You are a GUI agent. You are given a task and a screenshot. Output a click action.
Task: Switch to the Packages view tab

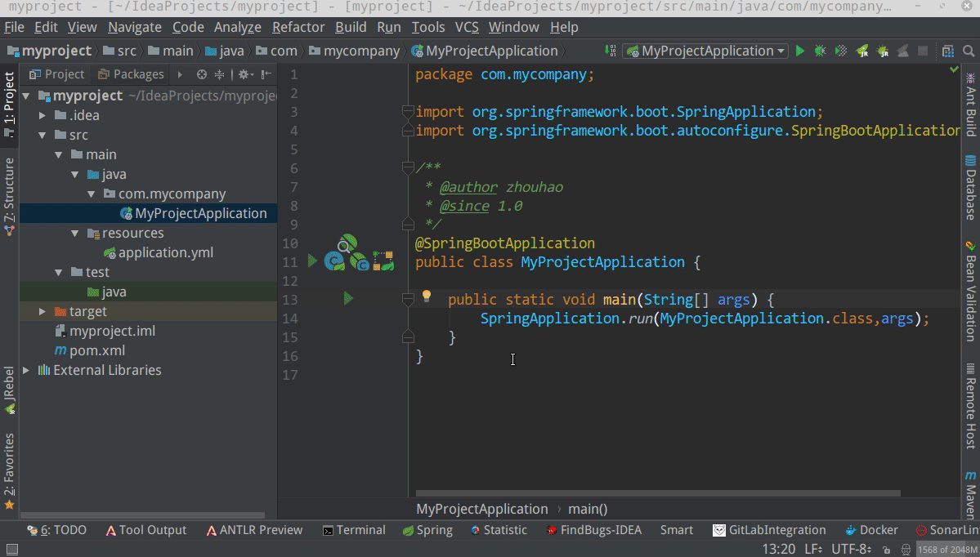tap(131, 74)
